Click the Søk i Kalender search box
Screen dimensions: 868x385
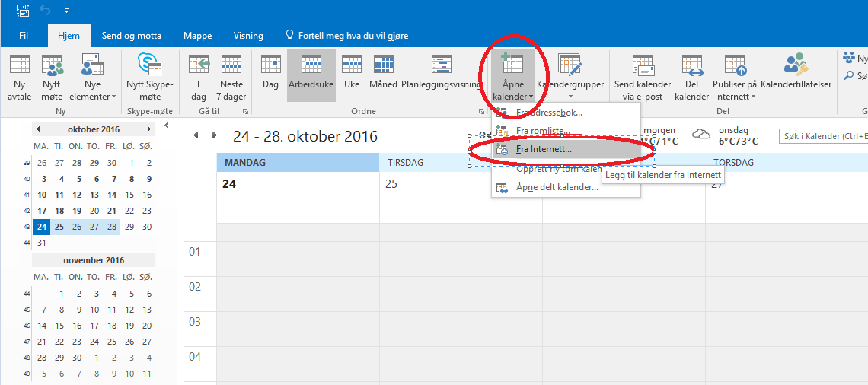[x=823, y=136]
